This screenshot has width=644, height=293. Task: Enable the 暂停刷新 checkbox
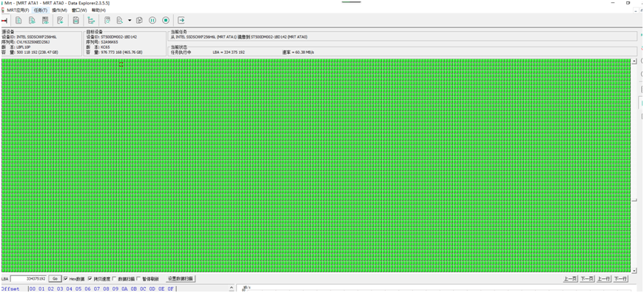coord(138,279)
